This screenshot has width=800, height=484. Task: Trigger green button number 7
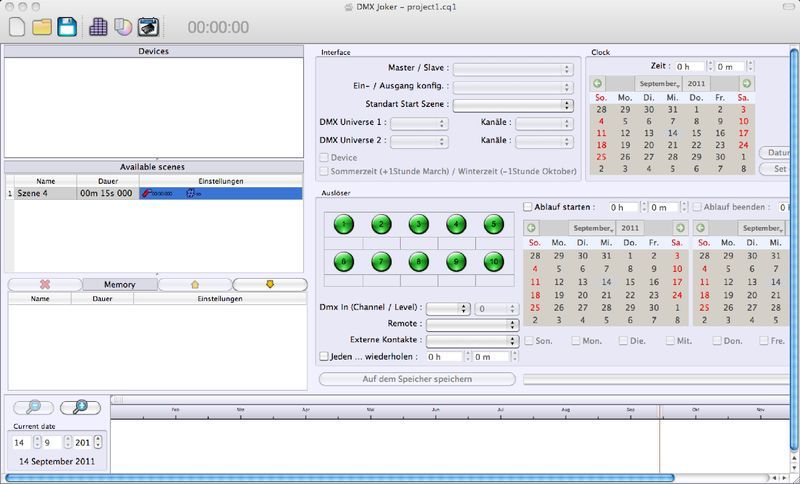point(381,262)
